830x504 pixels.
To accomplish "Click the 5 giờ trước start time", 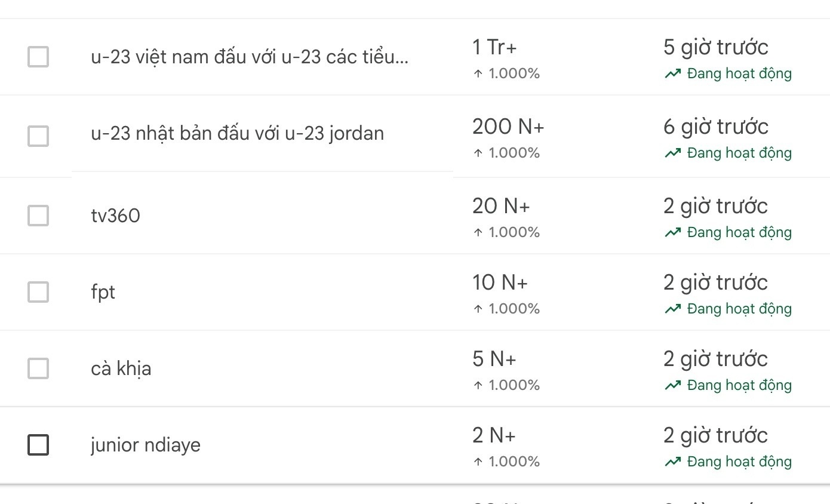I will point(715,48).
